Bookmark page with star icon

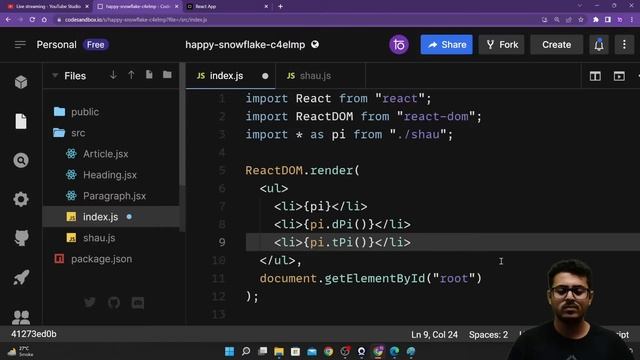click(581, 20)
